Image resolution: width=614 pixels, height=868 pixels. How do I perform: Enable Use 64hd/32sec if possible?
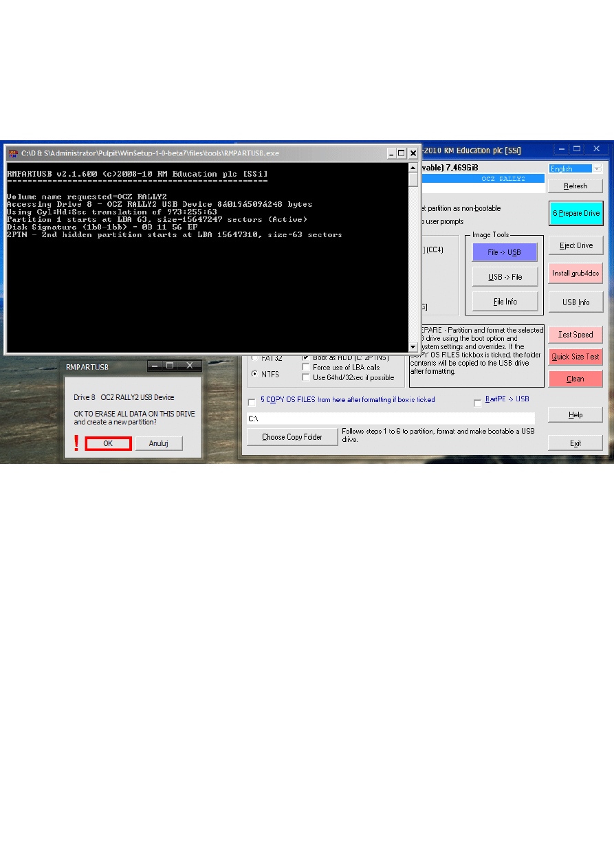point(306,377)
